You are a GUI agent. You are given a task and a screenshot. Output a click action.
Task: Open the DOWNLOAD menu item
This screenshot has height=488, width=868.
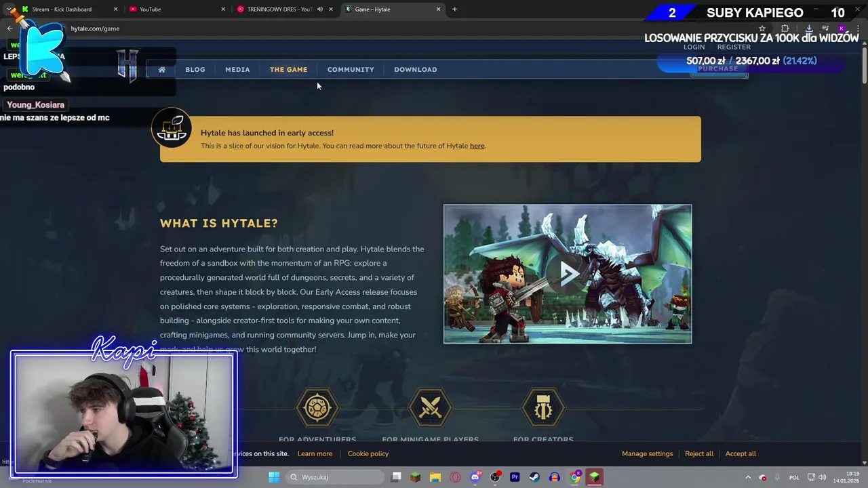(x=416, y=69)
